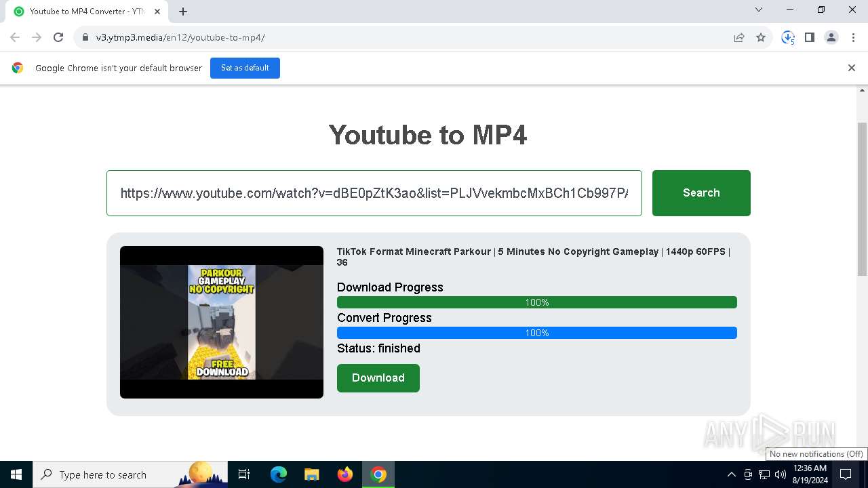868x488 pixels.
Task: Set Chrome as default browser
Action: coord(245,68)
